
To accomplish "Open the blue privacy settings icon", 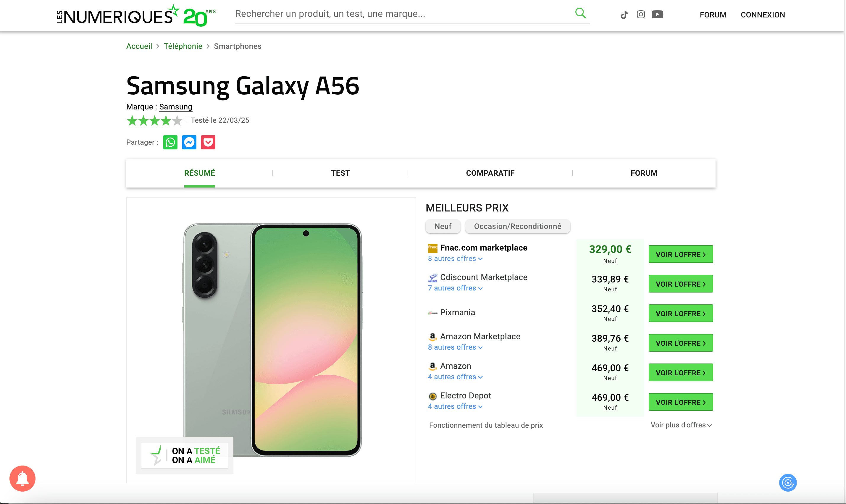I will pos(788,482).
